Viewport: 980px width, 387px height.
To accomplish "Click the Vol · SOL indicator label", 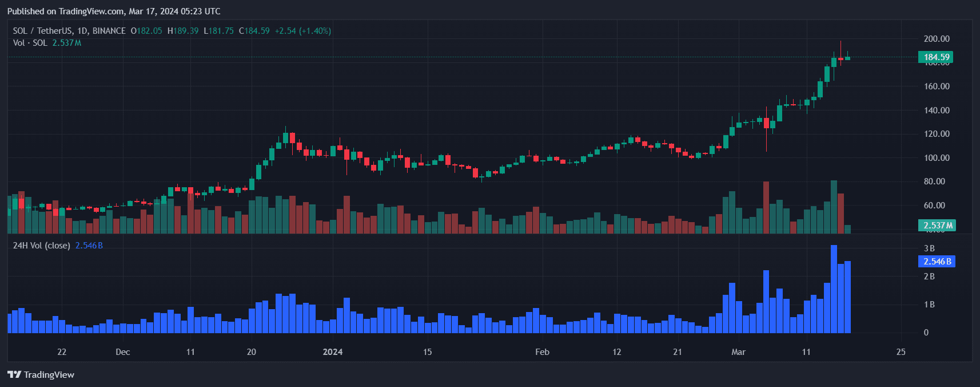I will pyautogui.click(x=30, y=43).
